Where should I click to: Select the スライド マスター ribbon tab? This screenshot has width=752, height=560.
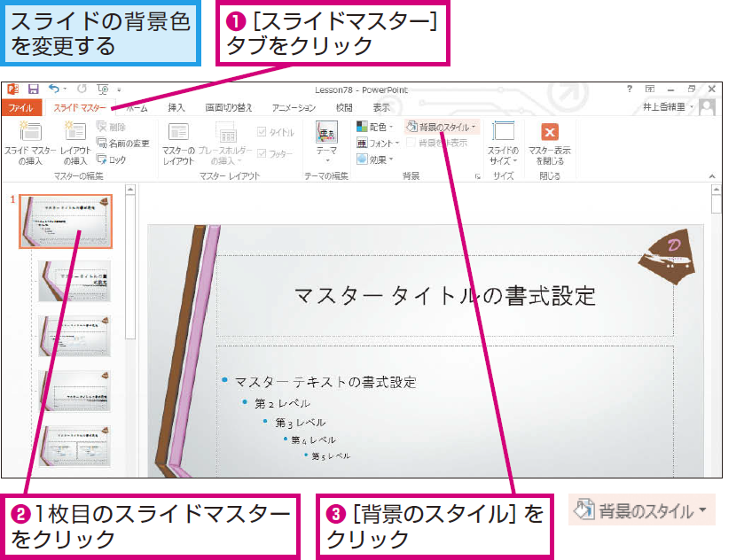80,108
